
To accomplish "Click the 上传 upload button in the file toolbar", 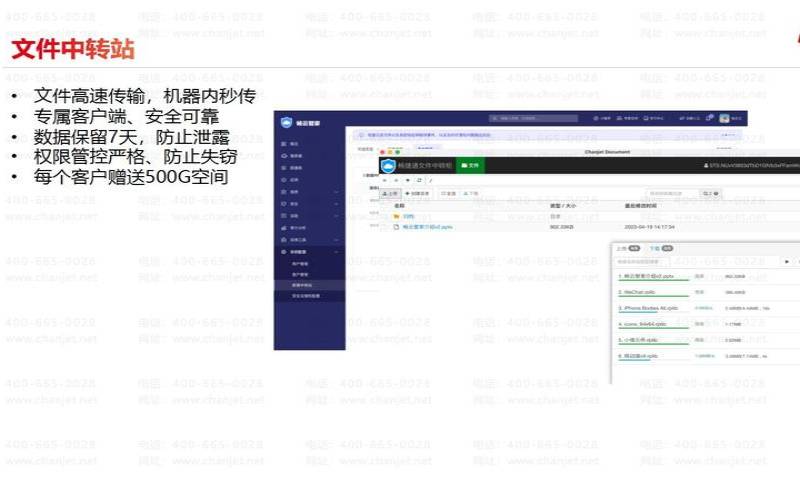I will pyautogui.click(x=390, y=194).
